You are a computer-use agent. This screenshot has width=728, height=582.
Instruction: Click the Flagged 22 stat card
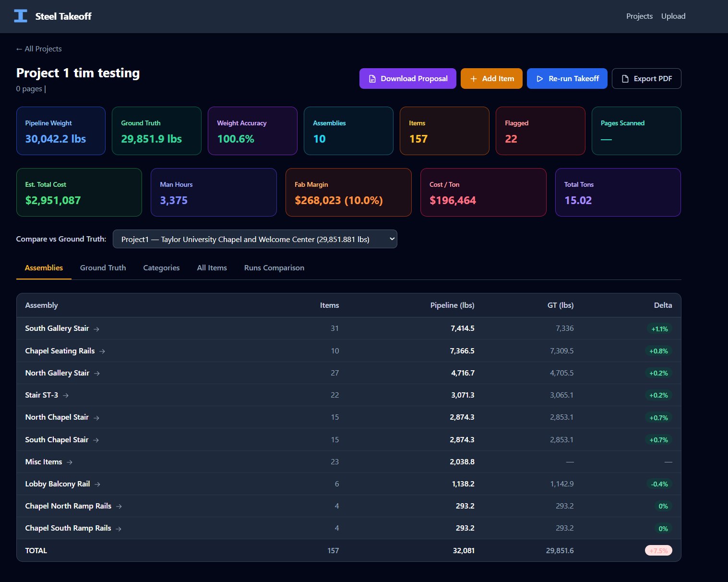[x=540, y=131]
